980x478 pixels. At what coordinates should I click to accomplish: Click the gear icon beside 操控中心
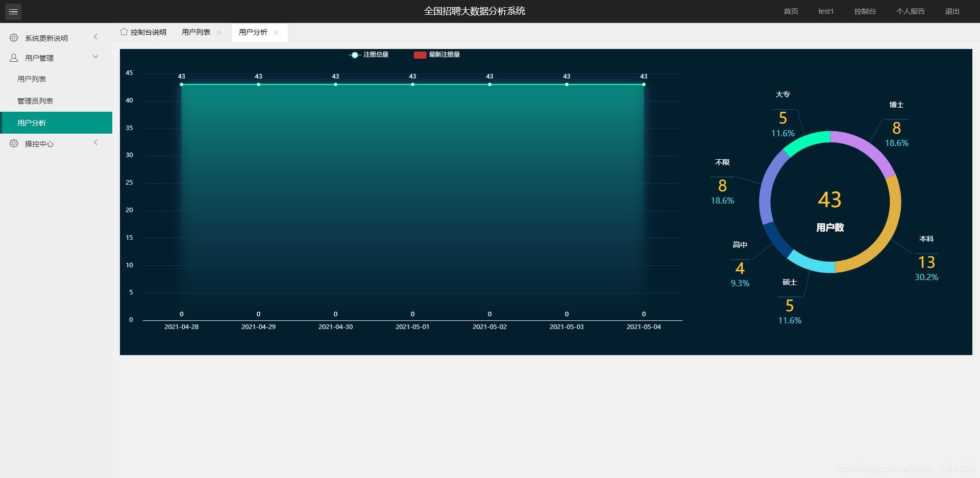coord(14,143)
